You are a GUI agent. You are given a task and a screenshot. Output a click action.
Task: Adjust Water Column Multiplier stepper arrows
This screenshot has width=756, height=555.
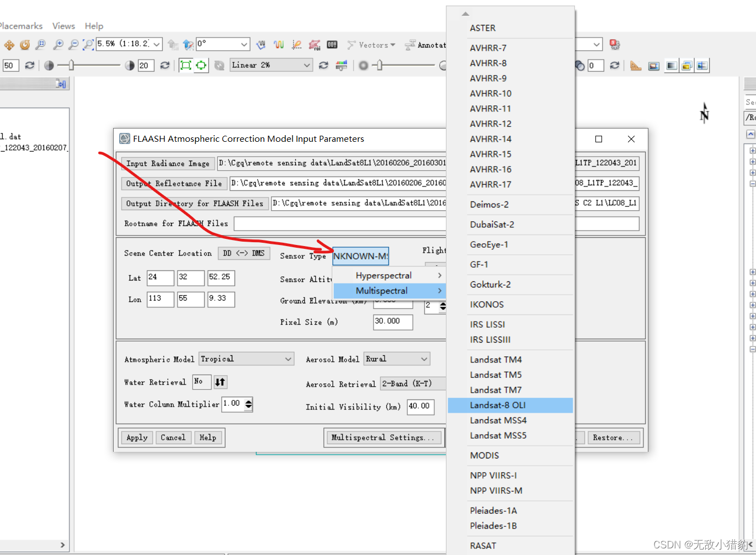coord(249,404)
